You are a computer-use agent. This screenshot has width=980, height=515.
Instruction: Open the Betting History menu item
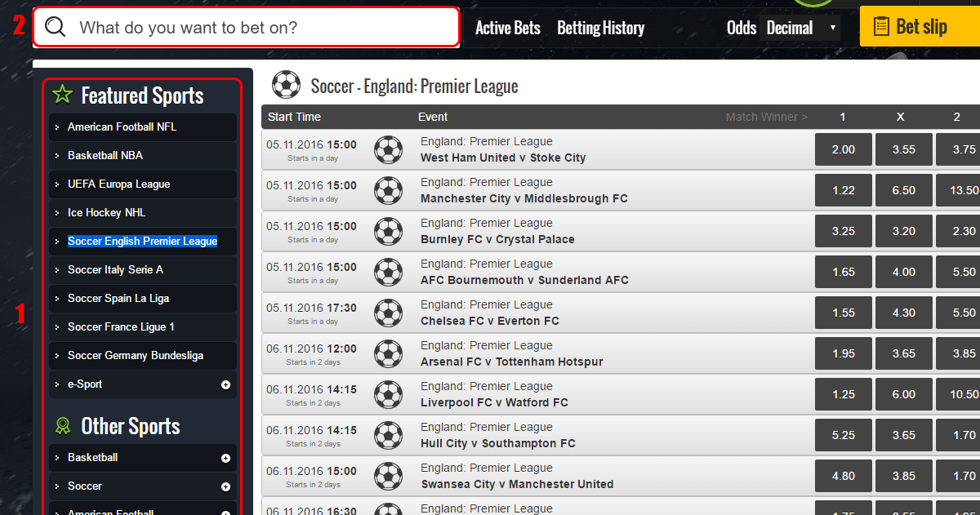pos(600,28)
